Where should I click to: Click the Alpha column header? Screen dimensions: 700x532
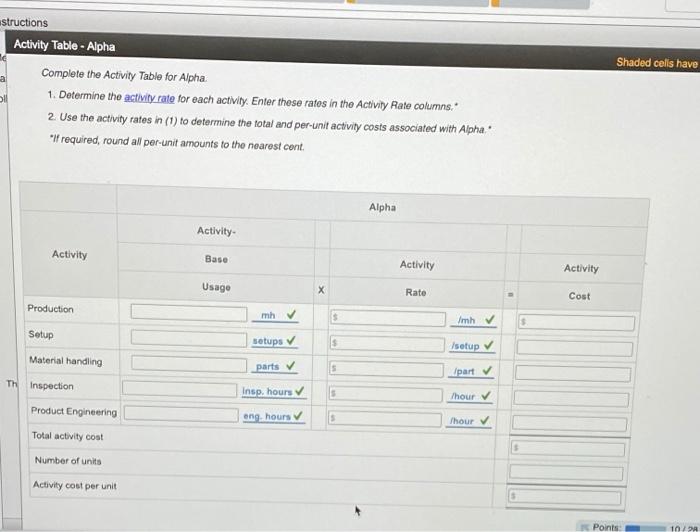pos(382,207)
